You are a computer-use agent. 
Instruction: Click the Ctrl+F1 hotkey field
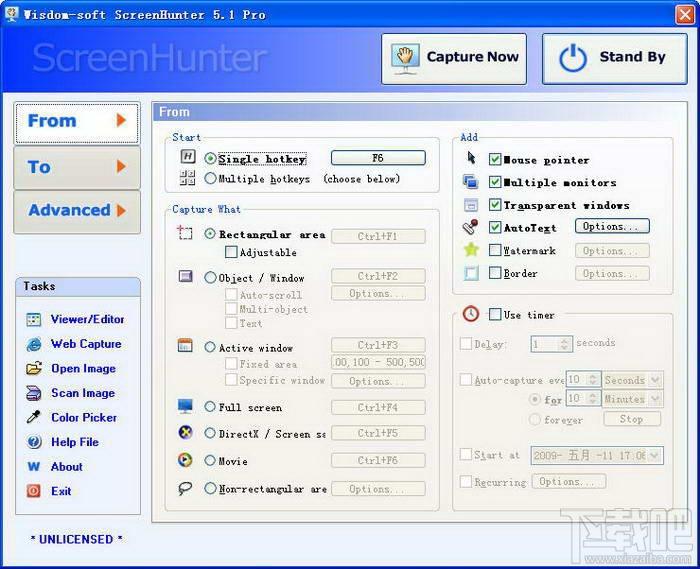coord(378,236)
